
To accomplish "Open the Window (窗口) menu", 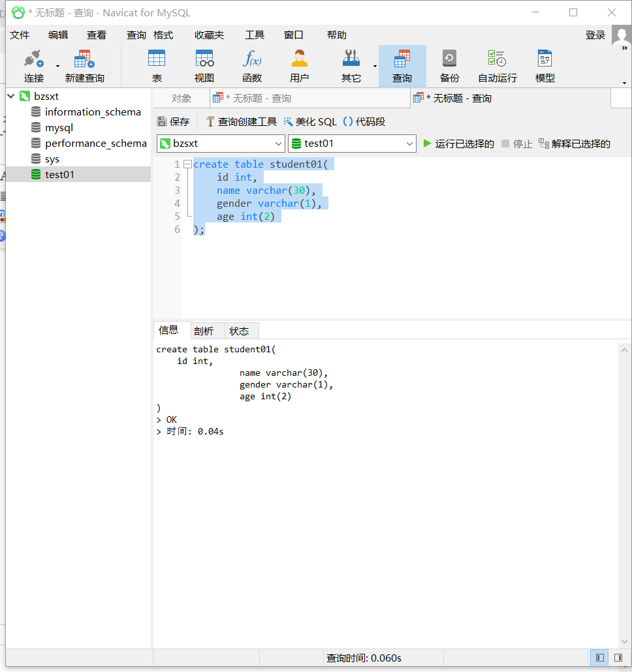I will click(x=294, y=35).
